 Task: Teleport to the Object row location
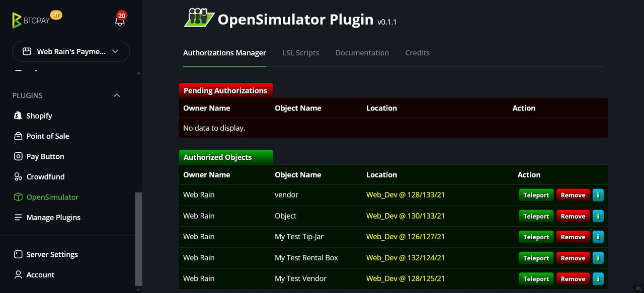pos(536,216)
